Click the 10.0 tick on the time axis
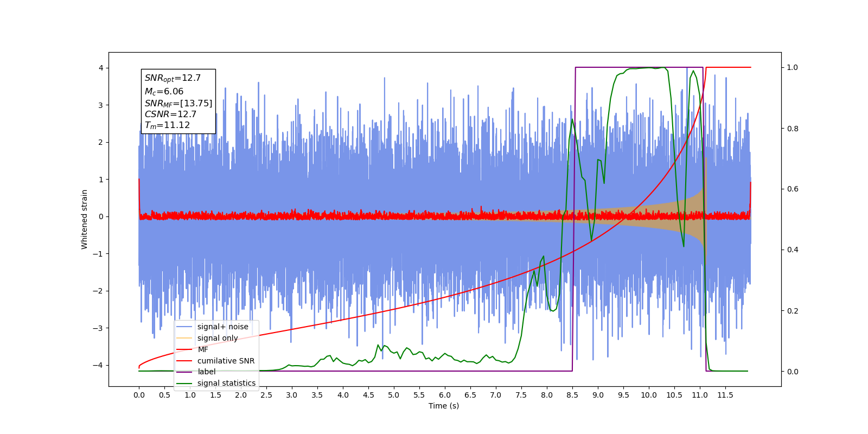 [x=649, y=395]
